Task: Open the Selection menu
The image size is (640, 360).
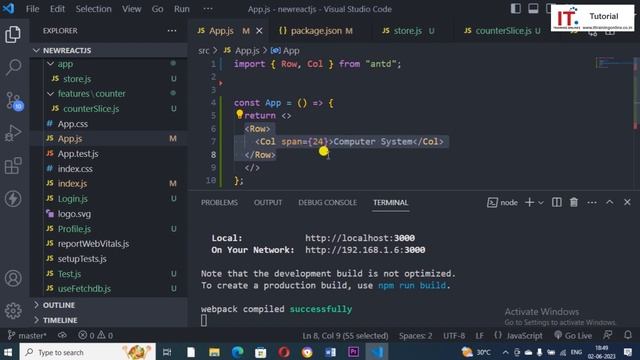Action: [93, 9]
